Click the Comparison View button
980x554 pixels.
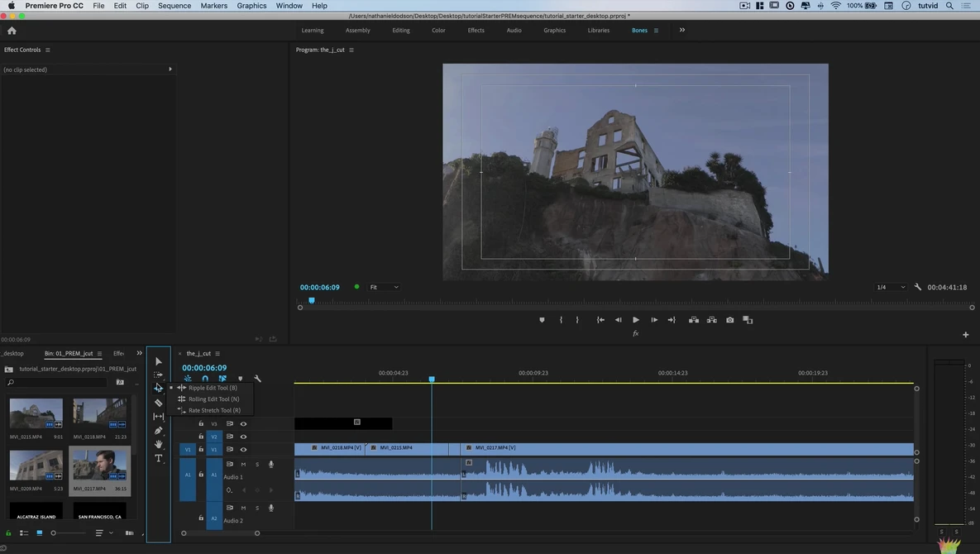pos(748,320)
